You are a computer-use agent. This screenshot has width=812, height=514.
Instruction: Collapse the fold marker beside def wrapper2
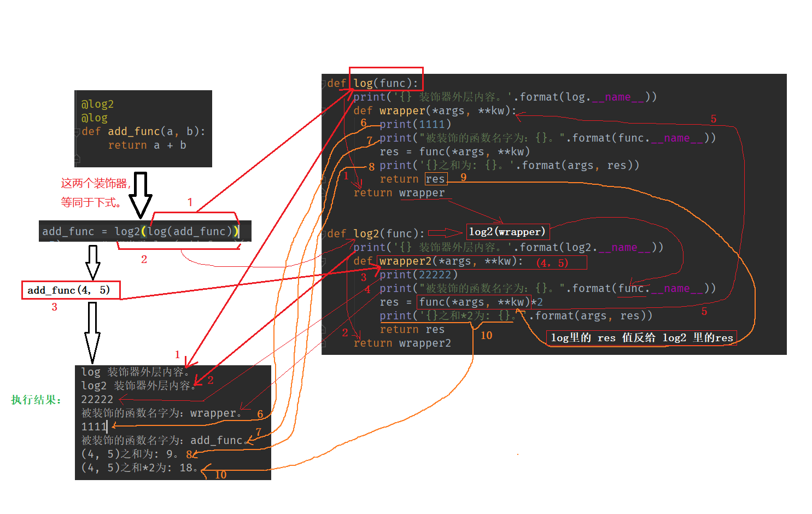(x=324, y=261)
